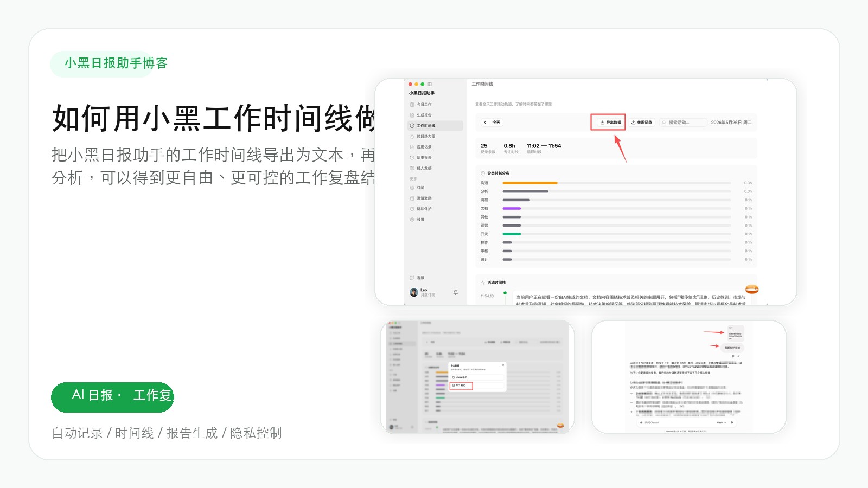Click the clock icon beside 分类时长分布
The image size is (868, 488).
(x=483, y=174)
